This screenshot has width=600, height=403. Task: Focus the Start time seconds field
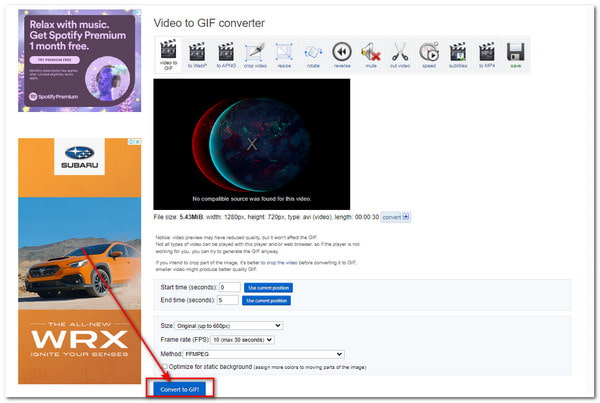pyautogui.click(x=230, y=287)
